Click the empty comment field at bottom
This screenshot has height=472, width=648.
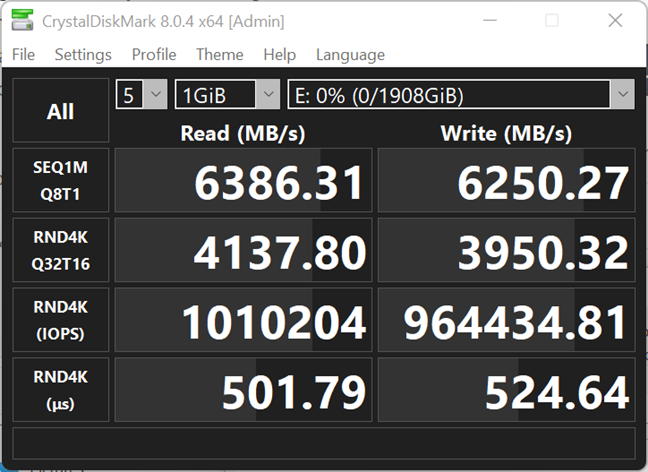pyautogui.click(x=324, y=443)
